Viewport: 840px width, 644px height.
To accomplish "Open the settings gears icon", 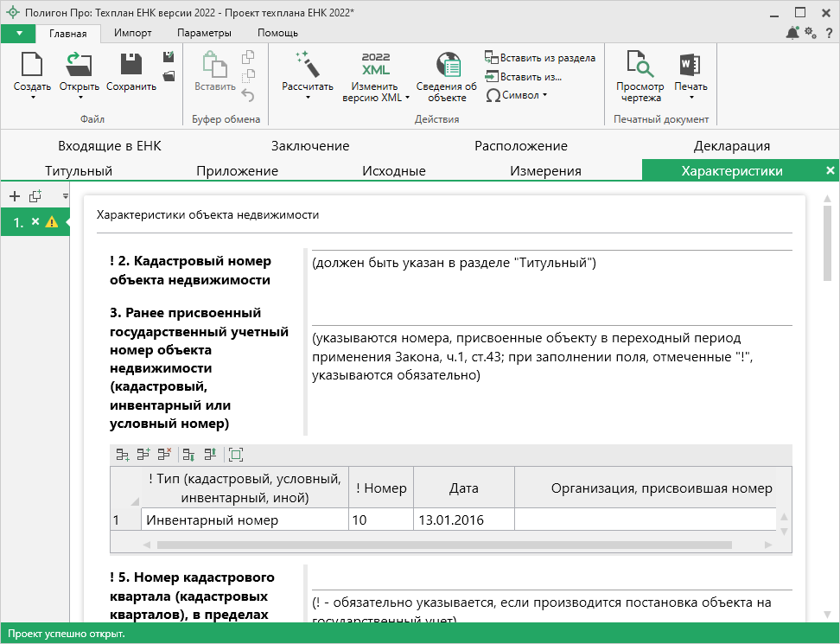I will [811, 33].
